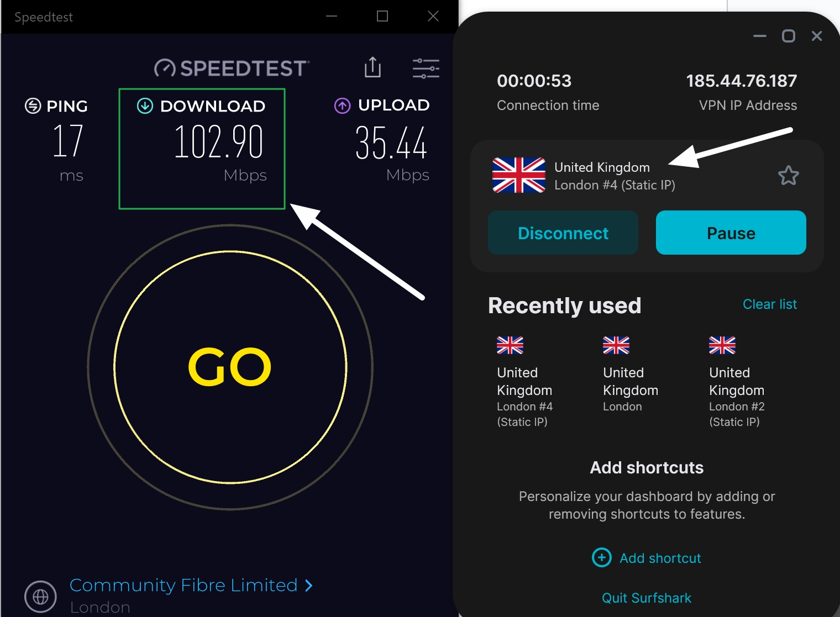
Task: Click the Download arrow icon
Action: 144,106
